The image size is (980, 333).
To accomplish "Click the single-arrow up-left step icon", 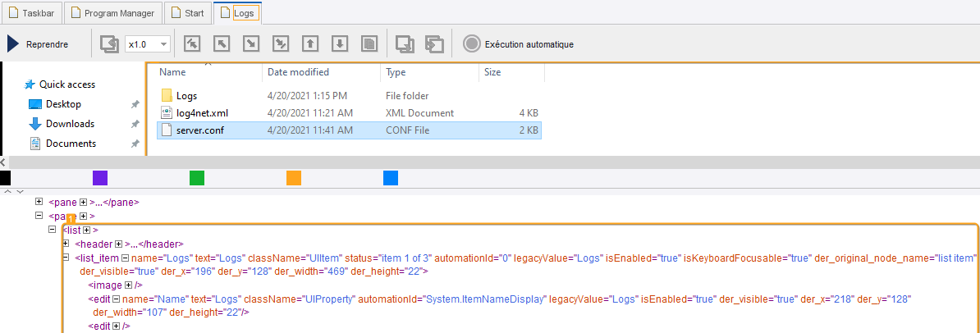I will [222, 43].
